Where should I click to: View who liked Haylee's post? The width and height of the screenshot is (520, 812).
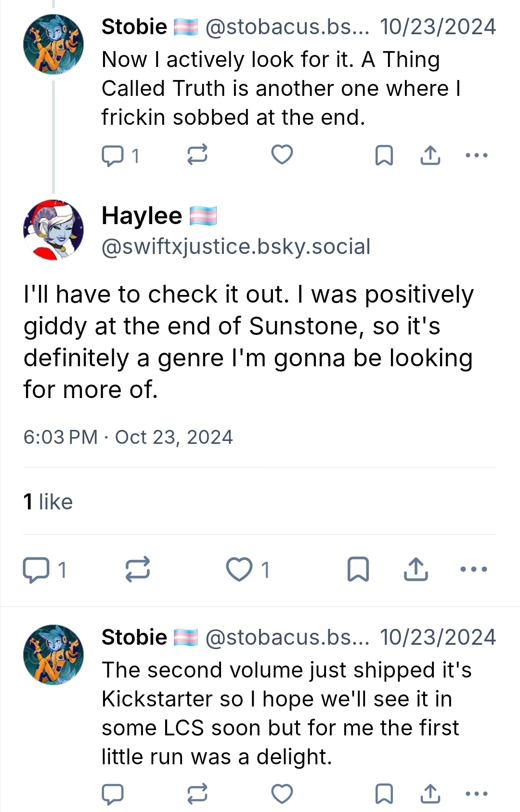pyautogui.click(x=48, y=502)
